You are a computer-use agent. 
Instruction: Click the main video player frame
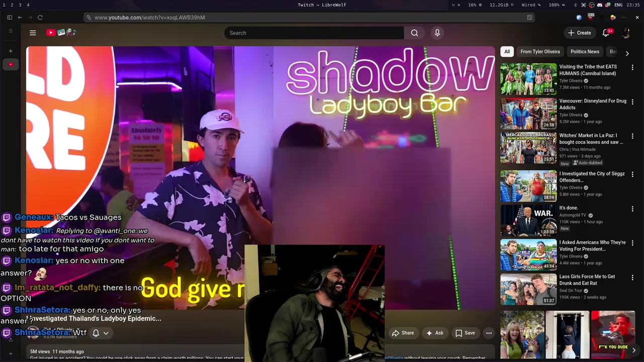tap(261, 177)
